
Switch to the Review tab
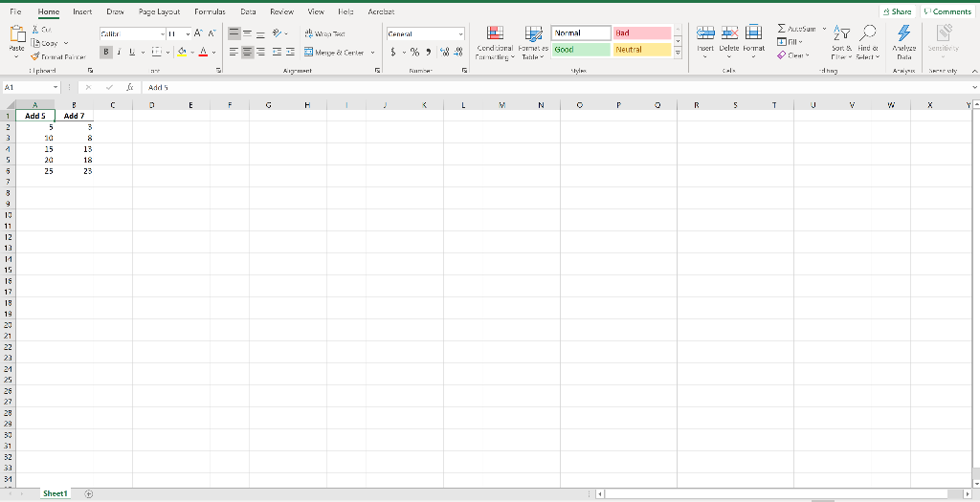coord(282,11)
